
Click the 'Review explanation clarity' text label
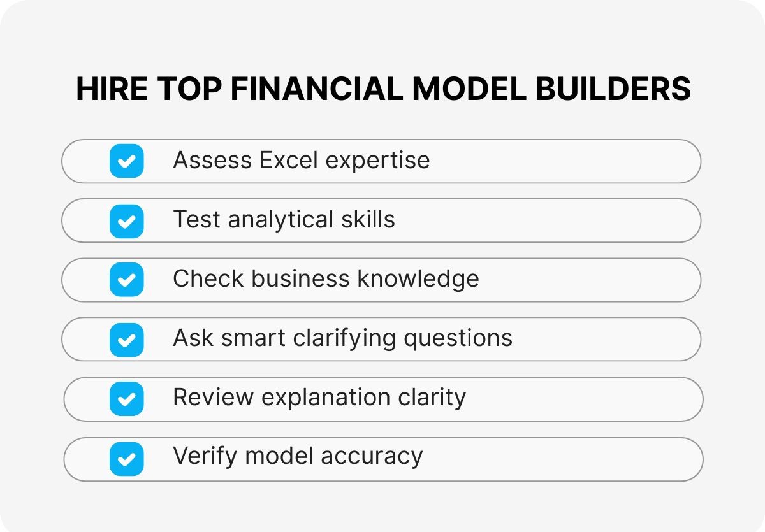coord(319,398)
